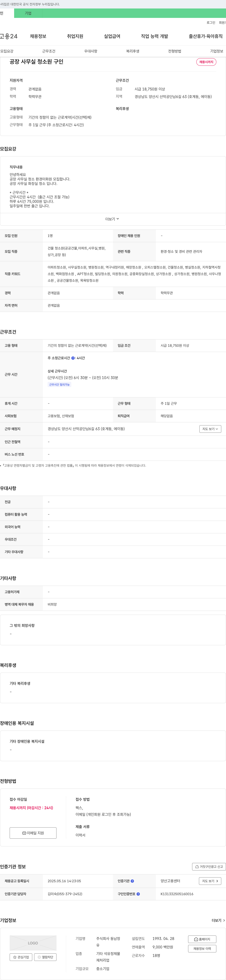Click job title 공장 사무실 청소원 구인
226x980 pixels.
click(36, 62)
